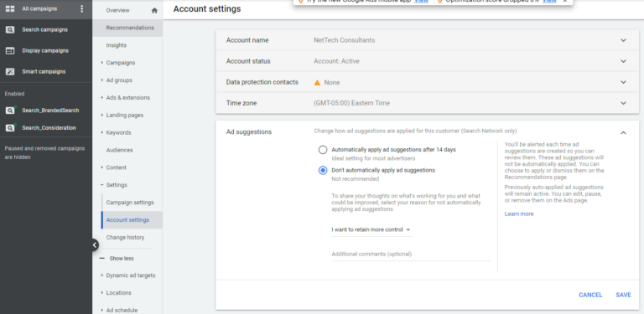Open the three-dot menu beside All campaigns
The height and width of the screenshot is (314, 644).
(x=81, y=8)
